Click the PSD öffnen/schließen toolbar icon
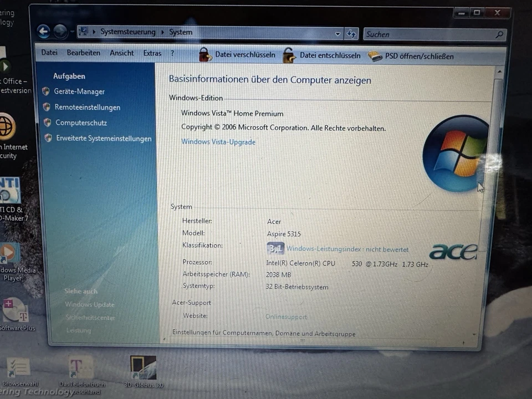Image resolution: width=532 pixels, height=399 pixels. (375, 55)
